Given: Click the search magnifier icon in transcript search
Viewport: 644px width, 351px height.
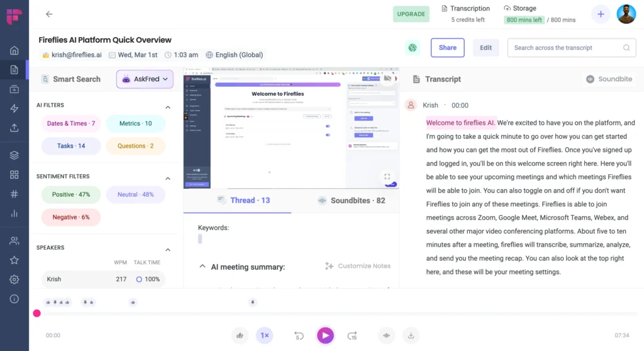Looking at the screenshot, I should 626,48.
